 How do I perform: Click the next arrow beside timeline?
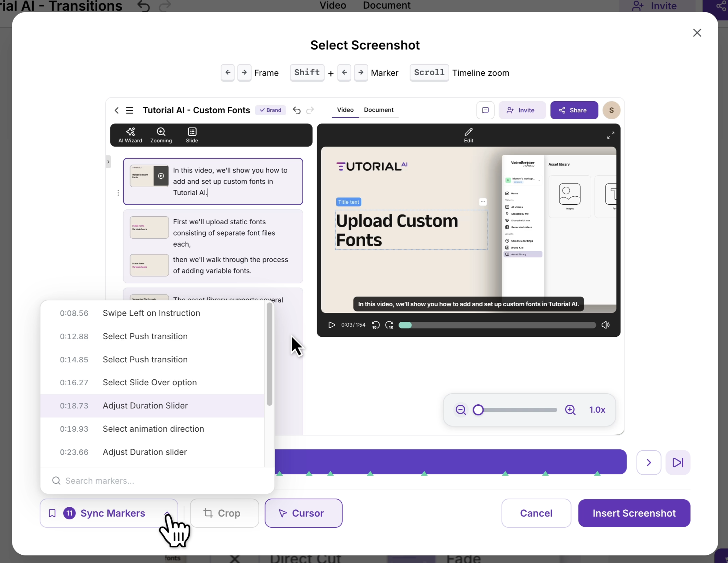[648, 463]
